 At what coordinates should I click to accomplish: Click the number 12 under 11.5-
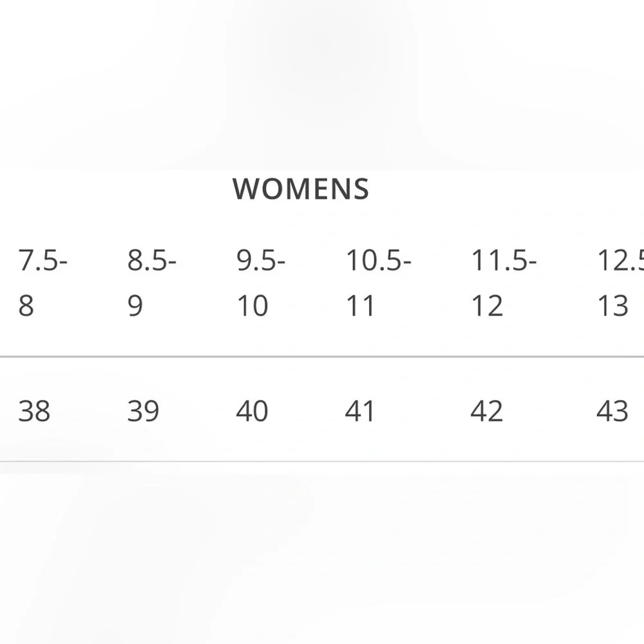click(487, 305)
